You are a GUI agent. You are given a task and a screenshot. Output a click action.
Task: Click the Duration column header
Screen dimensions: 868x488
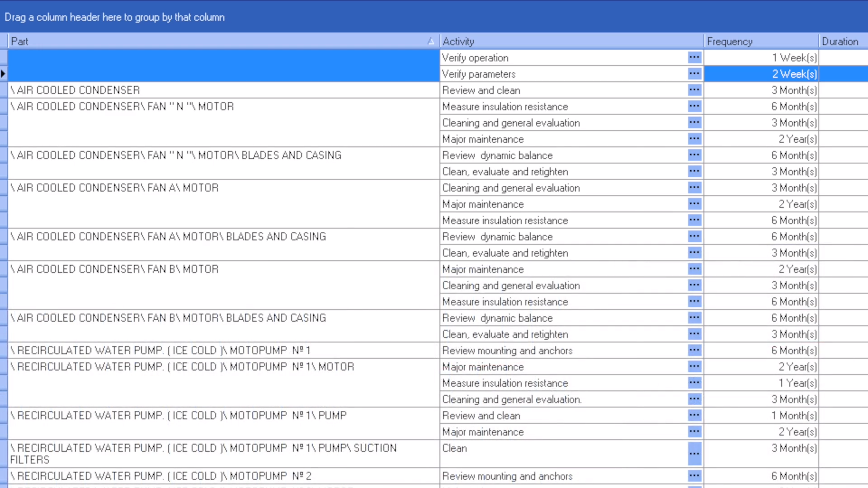(x=841, y=41)
